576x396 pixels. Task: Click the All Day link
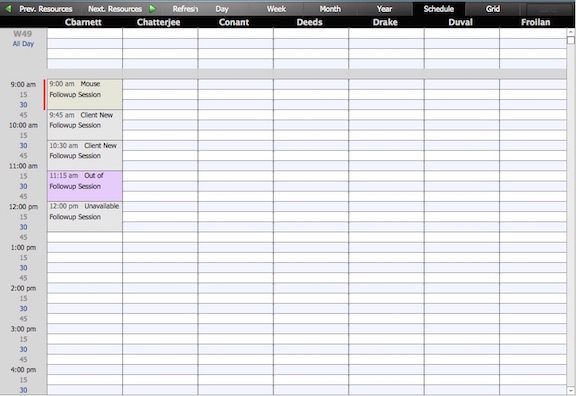23,44
